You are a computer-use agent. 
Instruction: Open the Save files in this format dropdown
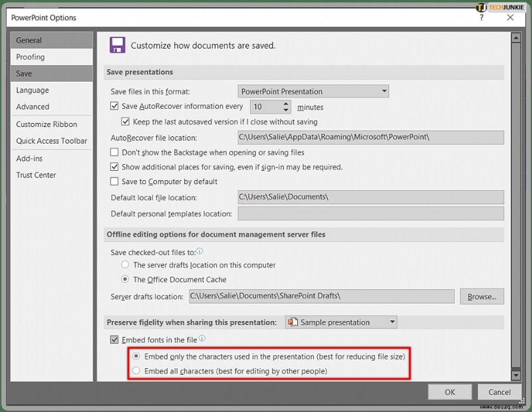coord(313,91)
